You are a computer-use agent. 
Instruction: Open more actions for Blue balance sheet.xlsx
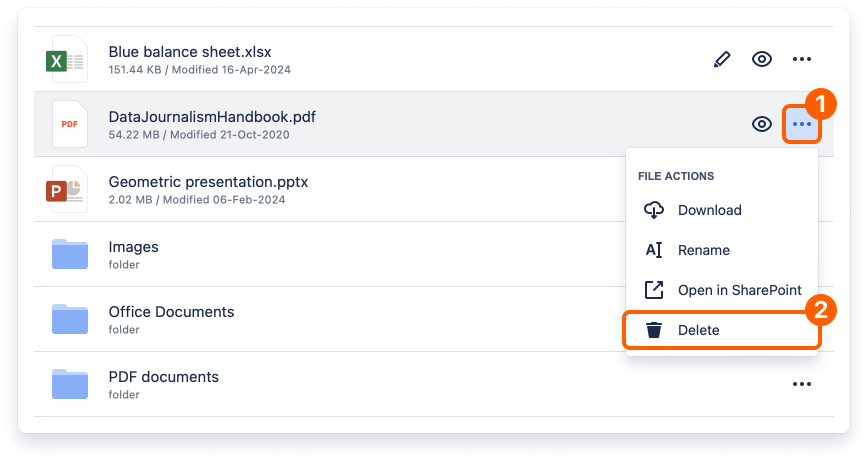point(802,59)
